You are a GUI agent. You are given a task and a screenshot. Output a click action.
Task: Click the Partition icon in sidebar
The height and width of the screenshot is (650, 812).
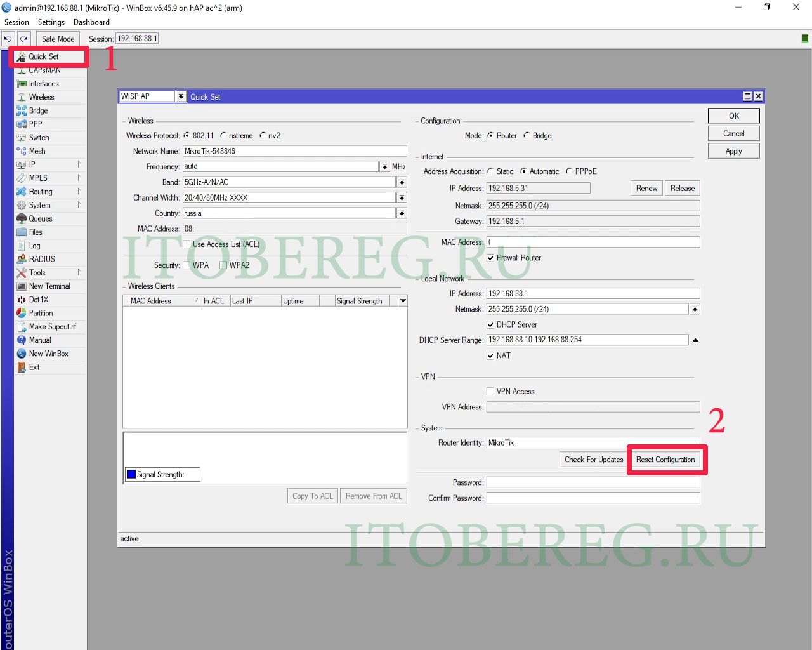pyautogui.click(x=22, y=314)
